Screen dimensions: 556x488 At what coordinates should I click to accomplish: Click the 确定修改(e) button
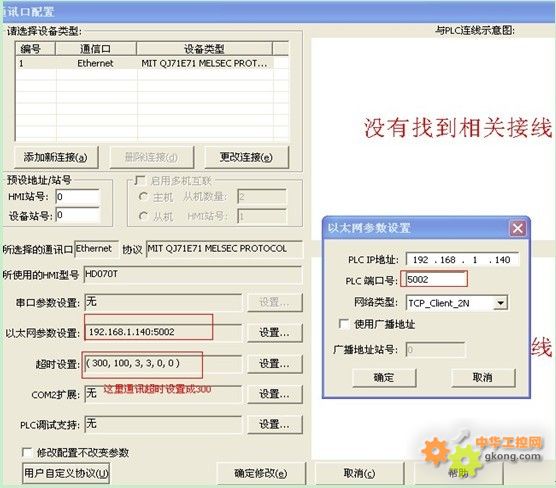(261, 473)
